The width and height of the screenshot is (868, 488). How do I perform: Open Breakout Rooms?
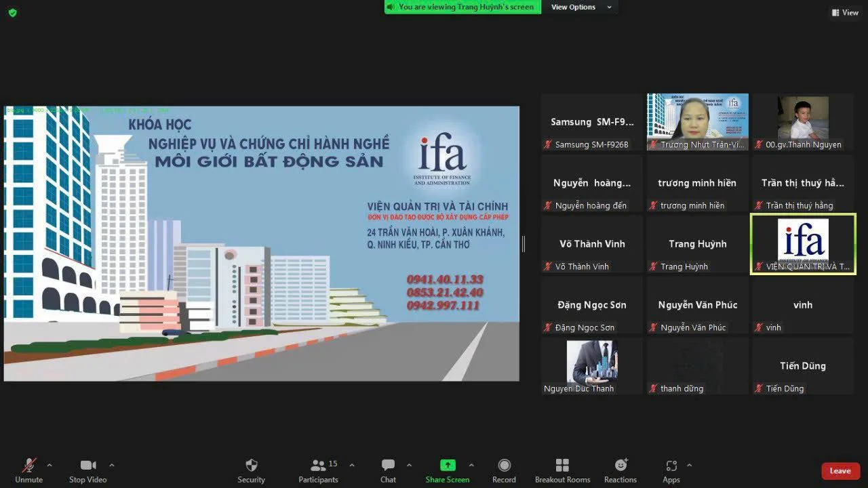tap(562, 470)
